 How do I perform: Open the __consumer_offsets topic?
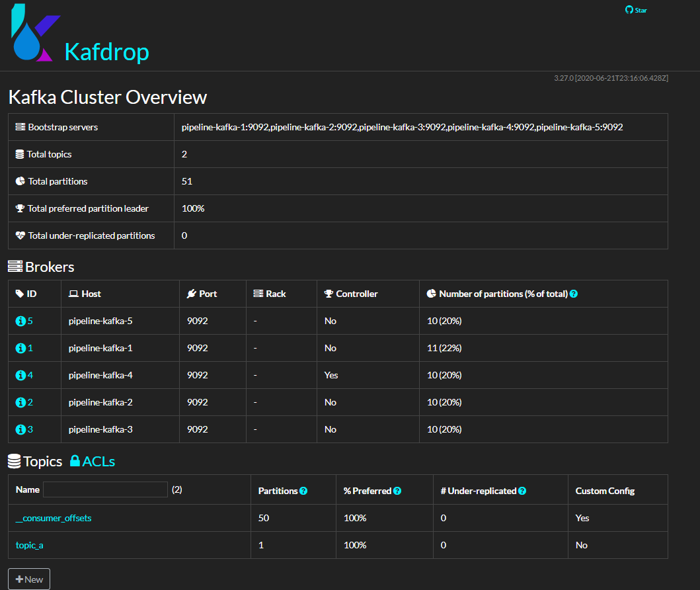click(x=54, y=518)
